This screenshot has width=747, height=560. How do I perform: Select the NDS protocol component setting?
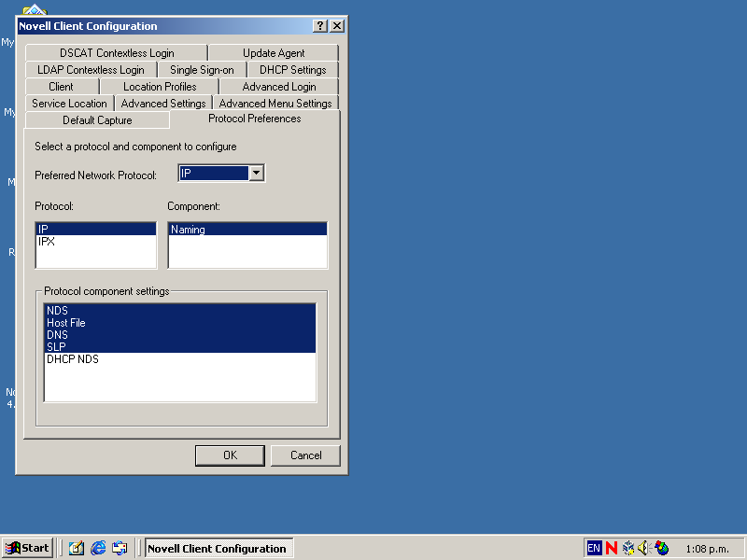coord(179,311)
